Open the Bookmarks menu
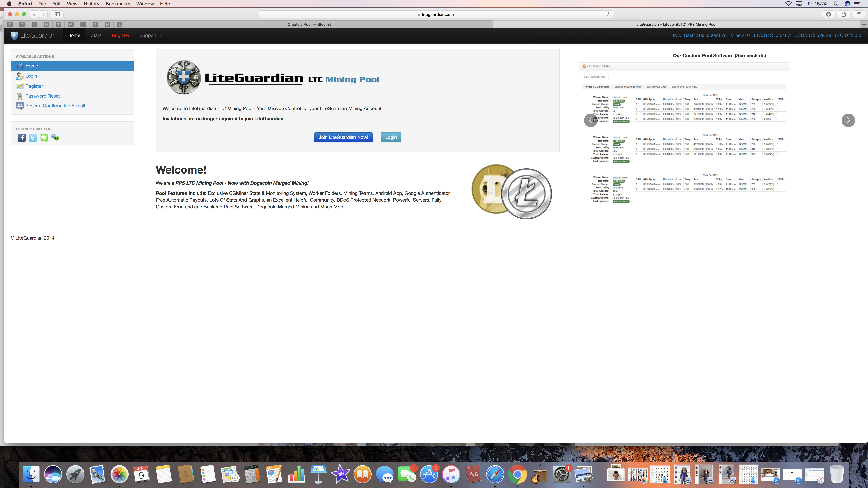This screenshot has width=868, height=488. (118, 4)
